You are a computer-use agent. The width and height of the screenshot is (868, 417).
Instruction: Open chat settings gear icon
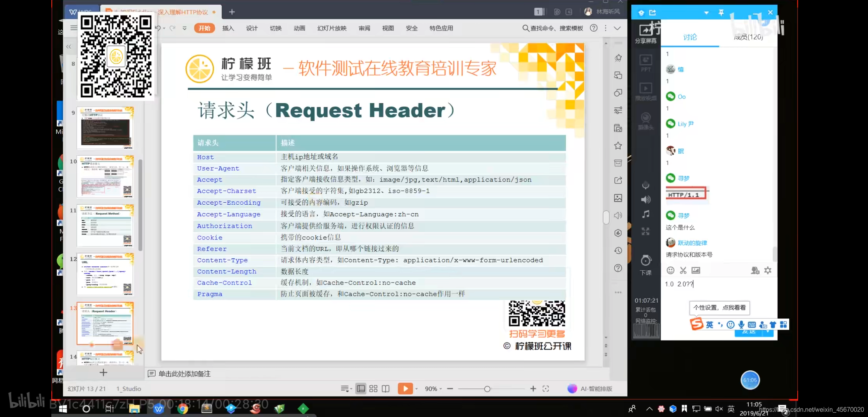coord(768,270)
